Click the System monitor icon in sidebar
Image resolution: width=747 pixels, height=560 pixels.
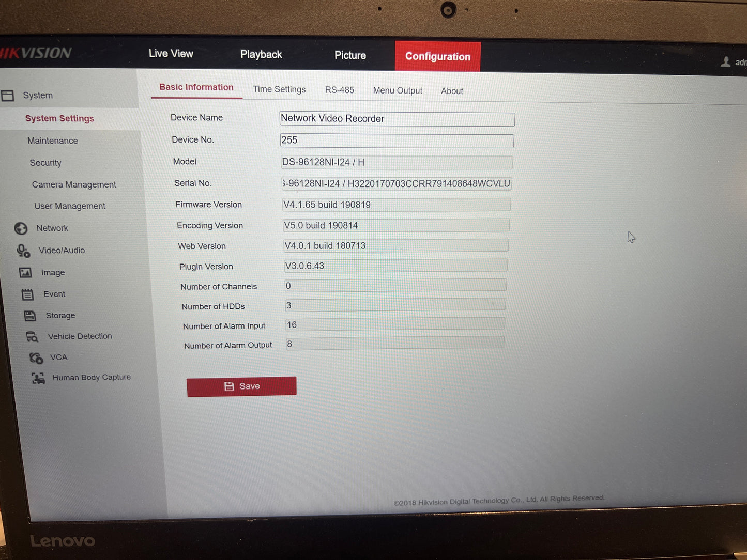click(8, 96)
